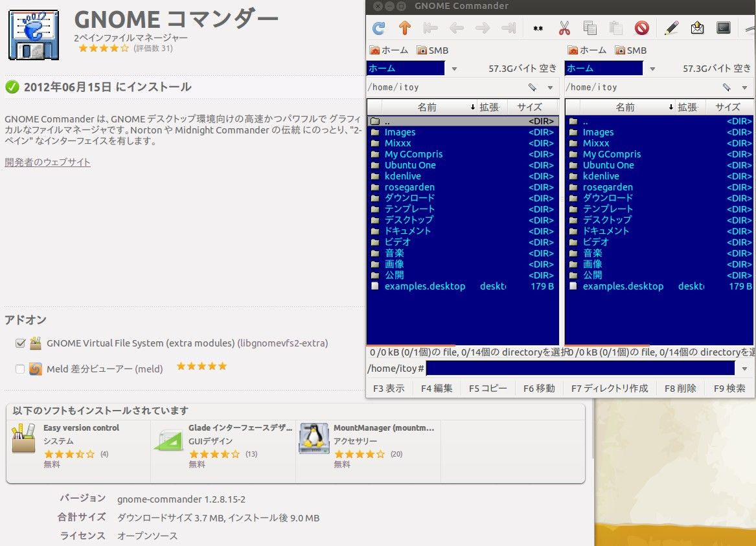The width and height of the screenshot is (756, 546).
Task: Open the left pane device dropdown
Action: pyautogui.click(x=454, y=69)
